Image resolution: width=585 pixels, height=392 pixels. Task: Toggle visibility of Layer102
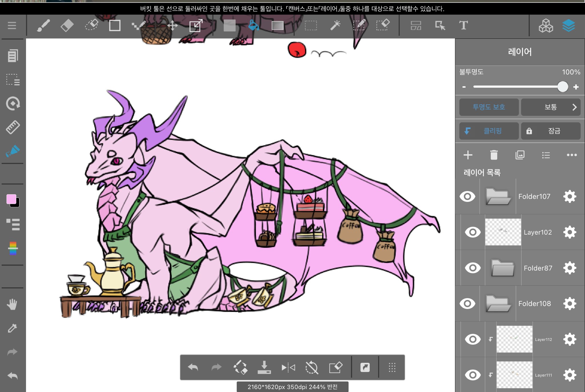[473, 232]
